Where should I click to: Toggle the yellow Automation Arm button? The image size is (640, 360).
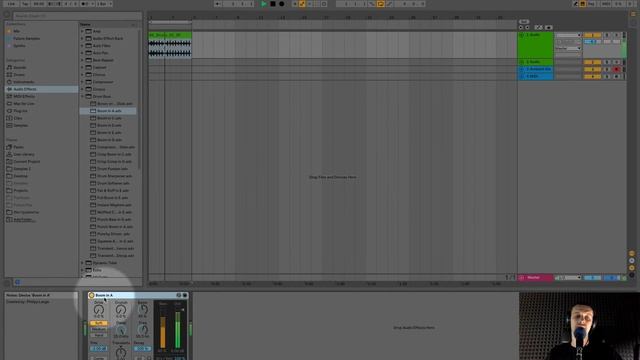(x=302, y=4)
